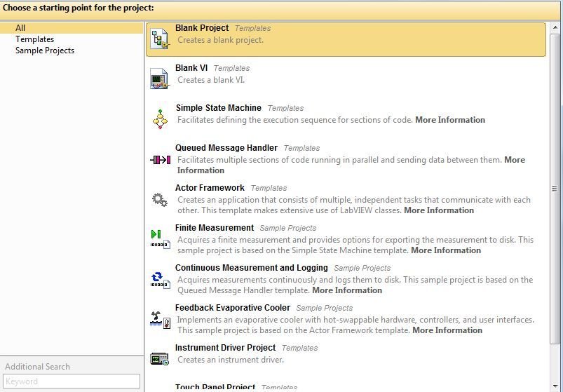563x392 pixels.
Task: Click the Finite Measurement icon
Action: click(160, 239)
